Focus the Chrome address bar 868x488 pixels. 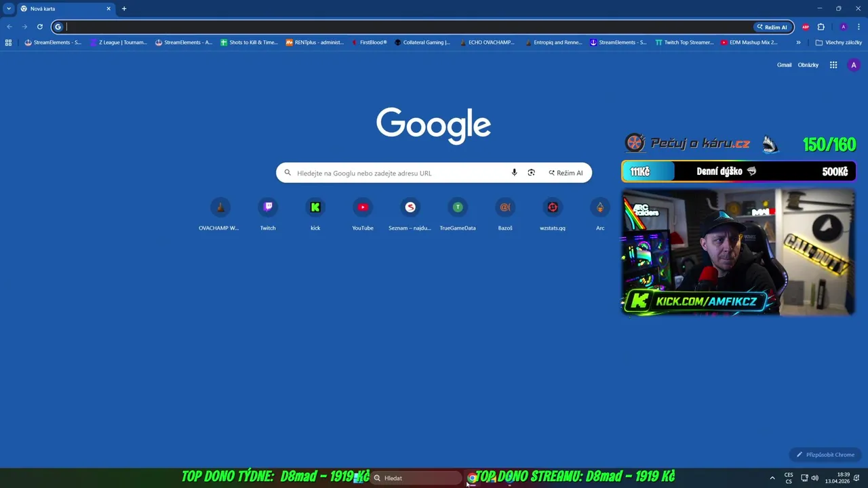coord(407,27)
